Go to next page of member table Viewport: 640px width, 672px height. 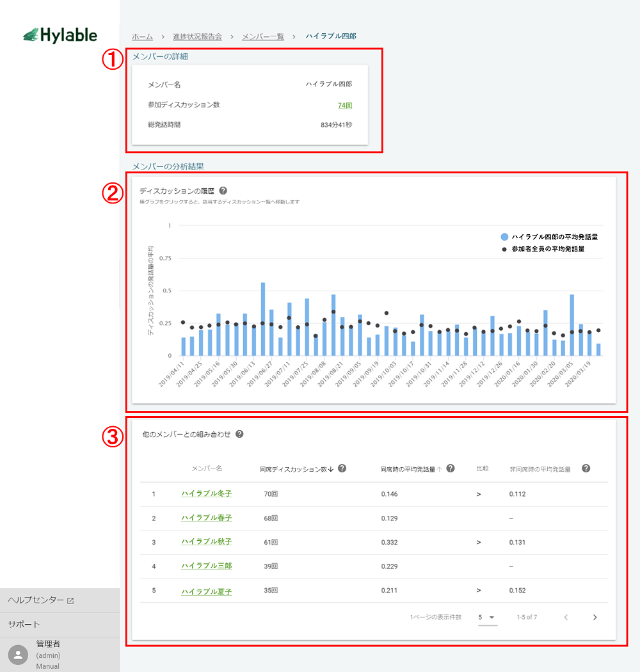click(595, 618)
